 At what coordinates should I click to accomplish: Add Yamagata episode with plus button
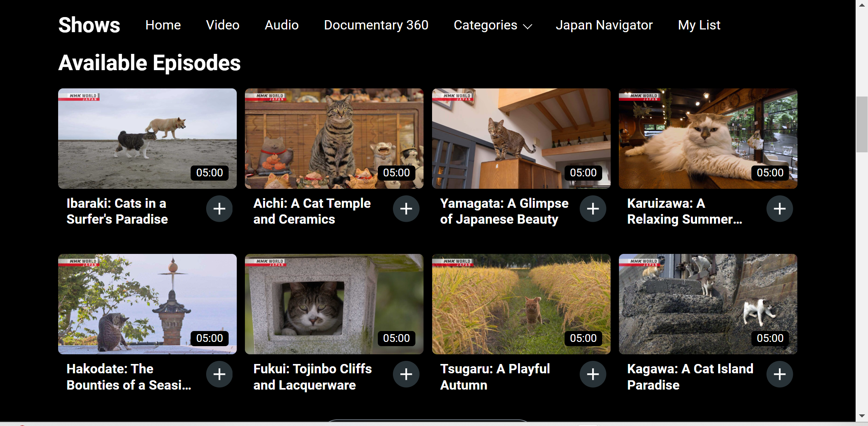[x=593, y=209]
